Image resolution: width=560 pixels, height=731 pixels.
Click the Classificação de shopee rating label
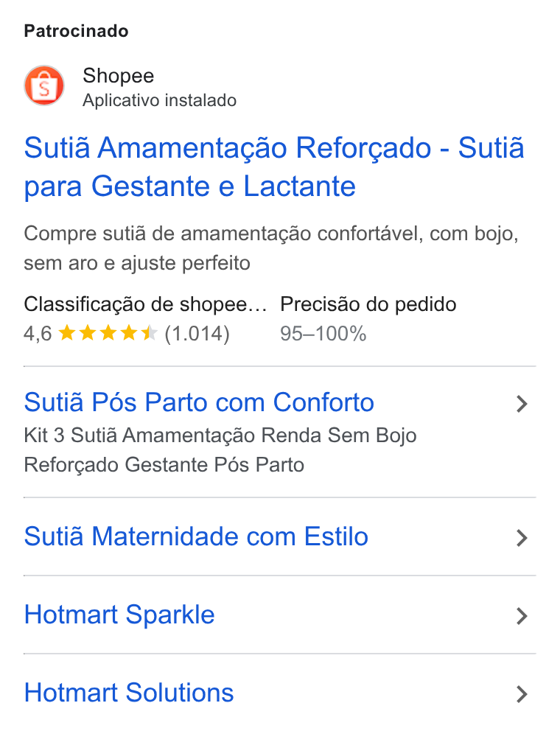[x=145, y=304]
